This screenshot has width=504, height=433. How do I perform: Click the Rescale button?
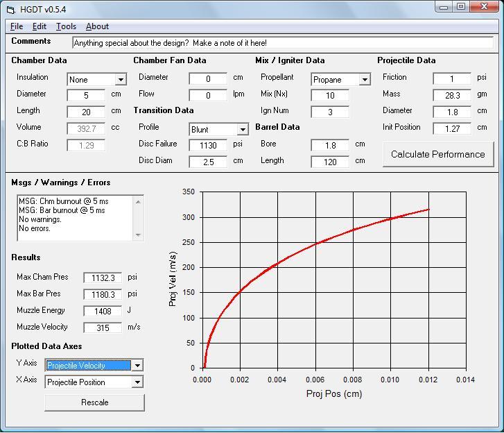(95, 402)
